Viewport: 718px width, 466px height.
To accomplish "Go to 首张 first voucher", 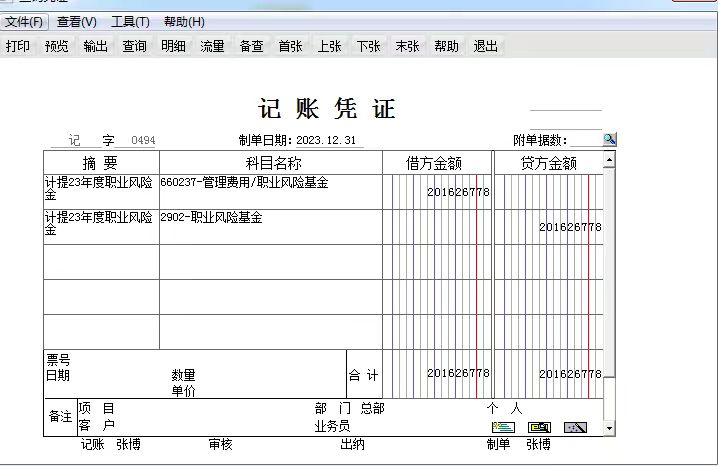I will [x=290, y=46].
